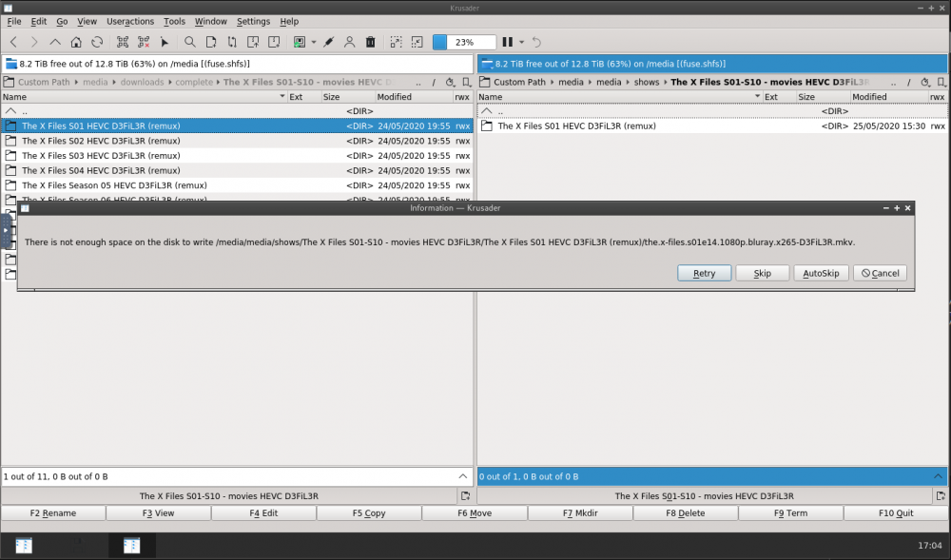951x560 pixels.
Task: Click the trash bin icon in toolbar
Action: pos(371,43)
